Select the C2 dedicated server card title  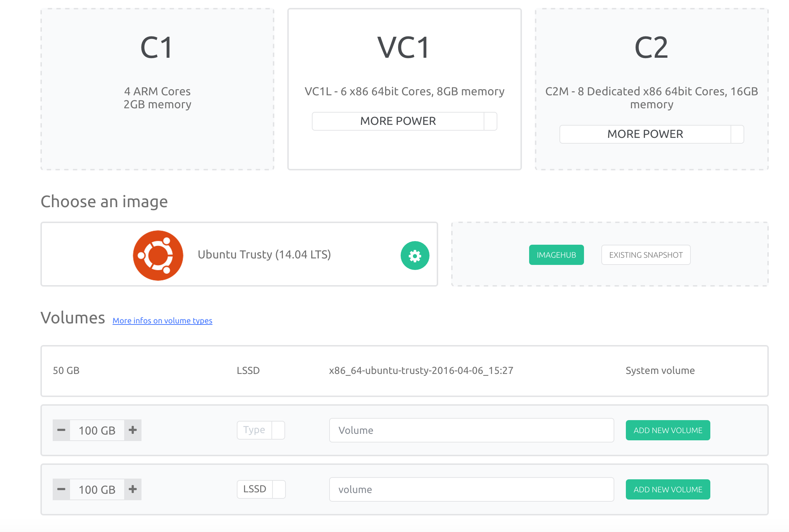[x=651, y=48]
